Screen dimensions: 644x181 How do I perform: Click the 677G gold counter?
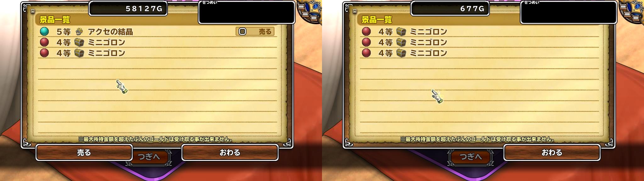point(450,8)
